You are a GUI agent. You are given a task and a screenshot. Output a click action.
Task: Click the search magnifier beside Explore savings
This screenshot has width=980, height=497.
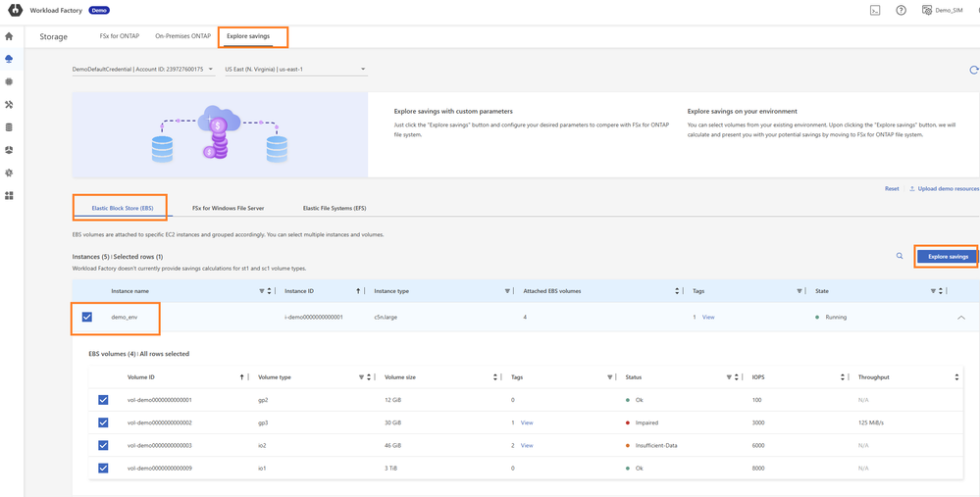(899, 256)
